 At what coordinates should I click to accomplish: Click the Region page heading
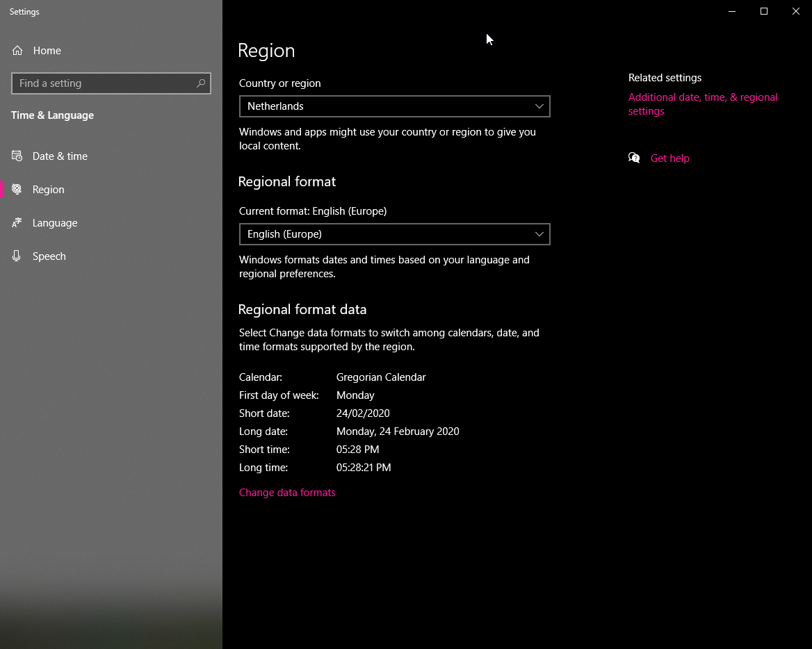[x=266, y=51]
